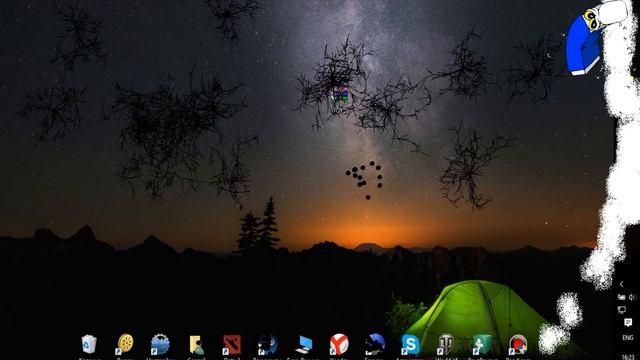Open the taskbar clock
Screen dimensions: 640x360
pos(628,357)
